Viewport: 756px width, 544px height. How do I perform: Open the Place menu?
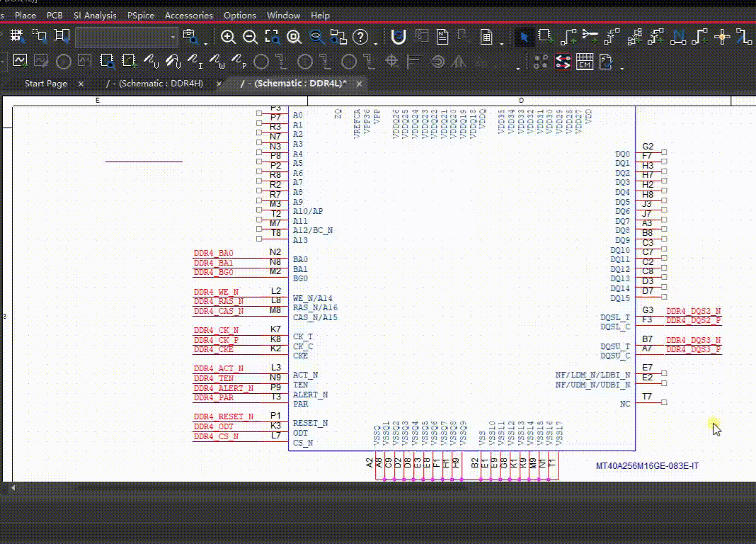coord(25,16)
